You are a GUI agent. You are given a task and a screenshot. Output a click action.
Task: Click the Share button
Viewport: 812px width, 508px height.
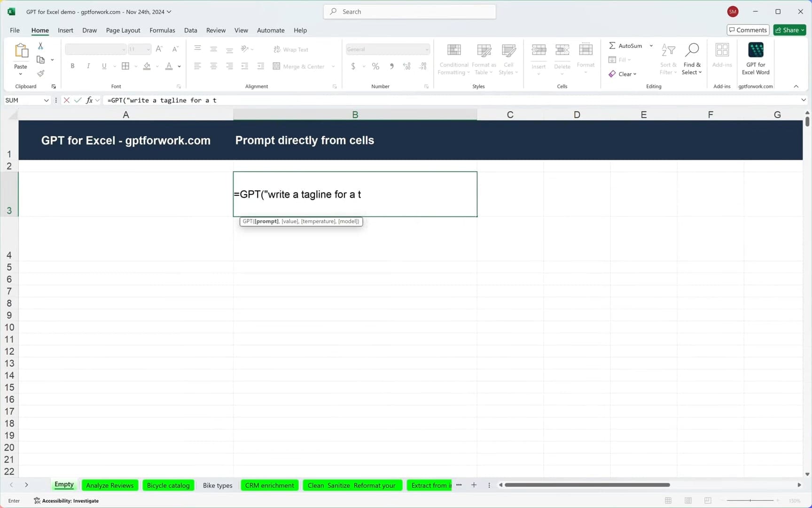tap(789, 30)
